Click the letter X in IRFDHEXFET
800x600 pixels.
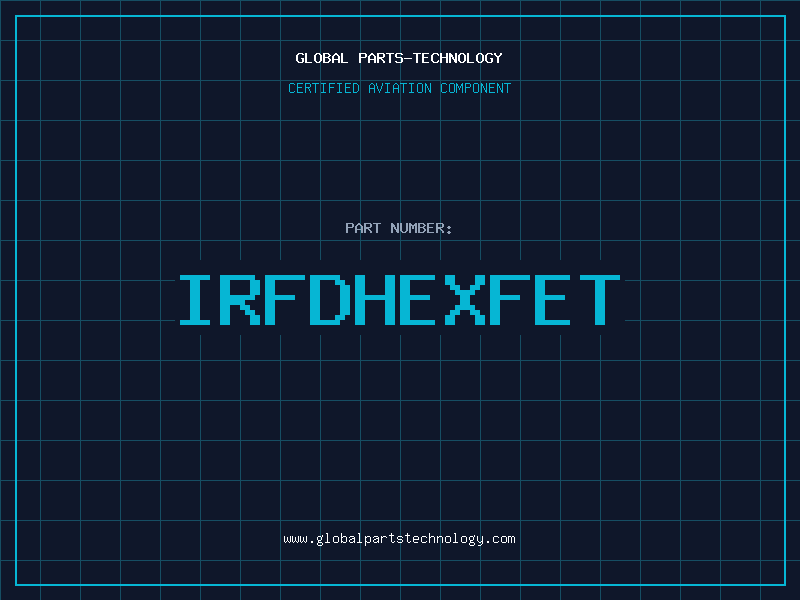(x=465, y=300)
